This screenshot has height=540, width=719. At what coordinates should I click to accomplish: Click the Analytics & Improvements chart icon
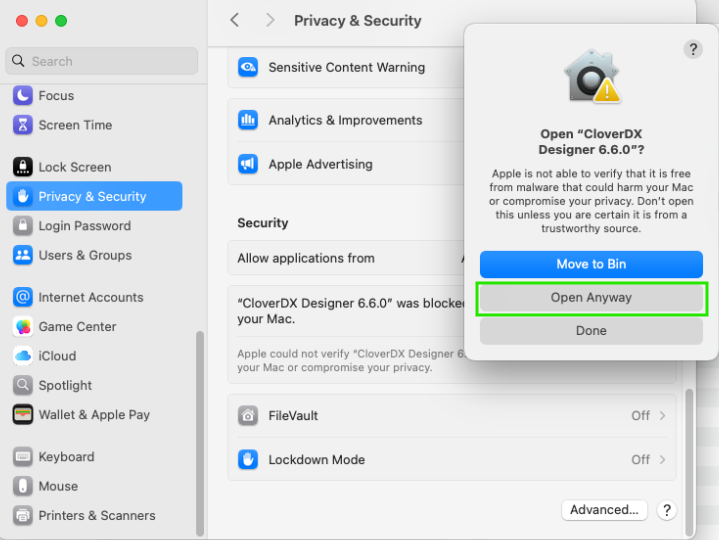(x=248, y=120)
